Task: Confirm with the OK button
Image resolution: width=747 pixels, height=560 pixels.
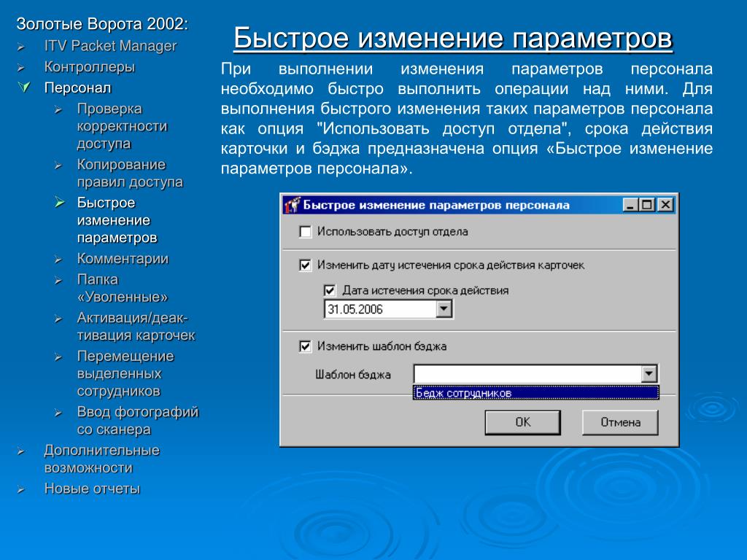Action: (x=522, y=422)
